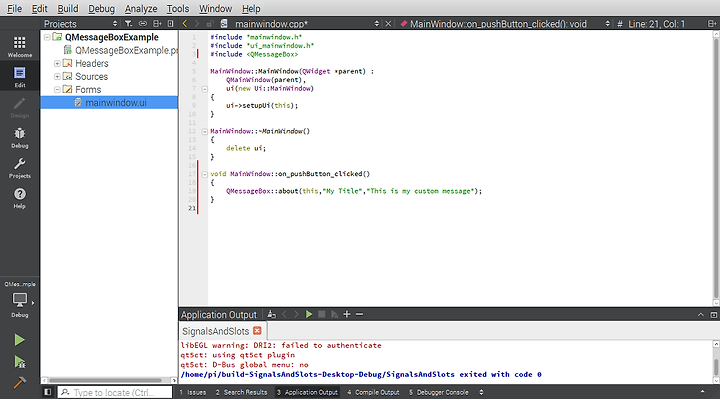Toggle the Application Output pane button

tap(307, 392)
